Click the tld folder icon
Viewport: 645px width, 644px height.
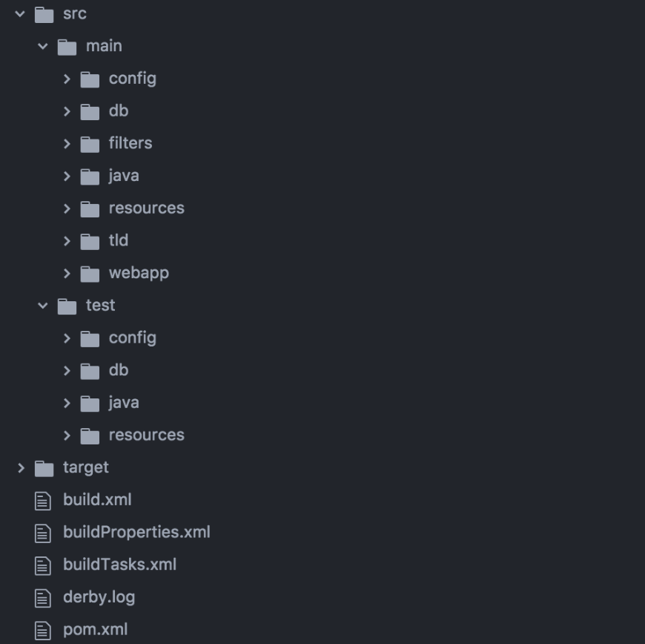pos(90,241)
